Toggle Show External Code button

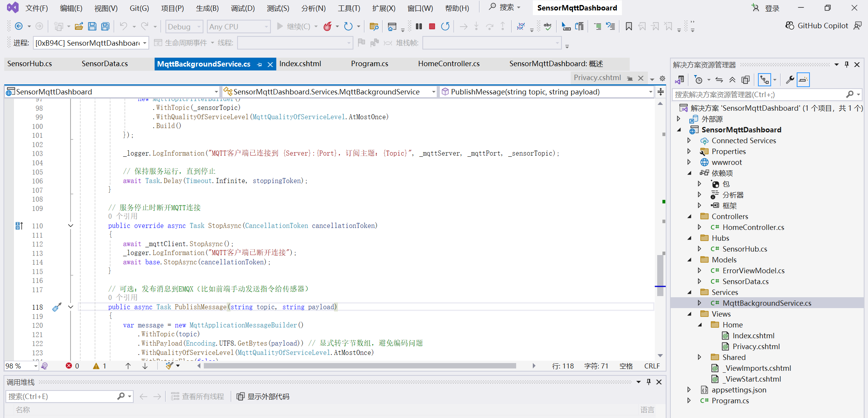click(x=263, y=396)
